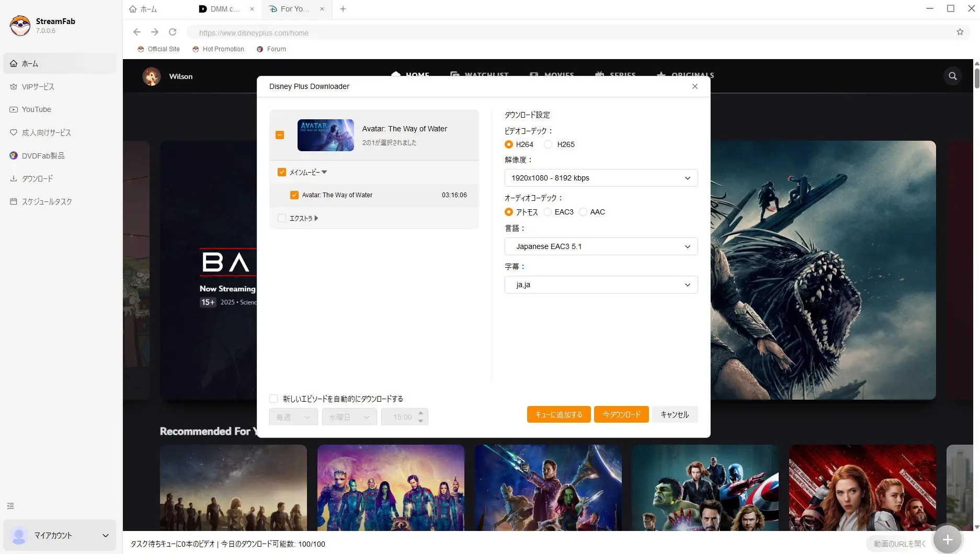Image resolution: width=980 pixels, height=554 pixels.
Task: Select AAC audio codec
Action: tap(583, 212)
